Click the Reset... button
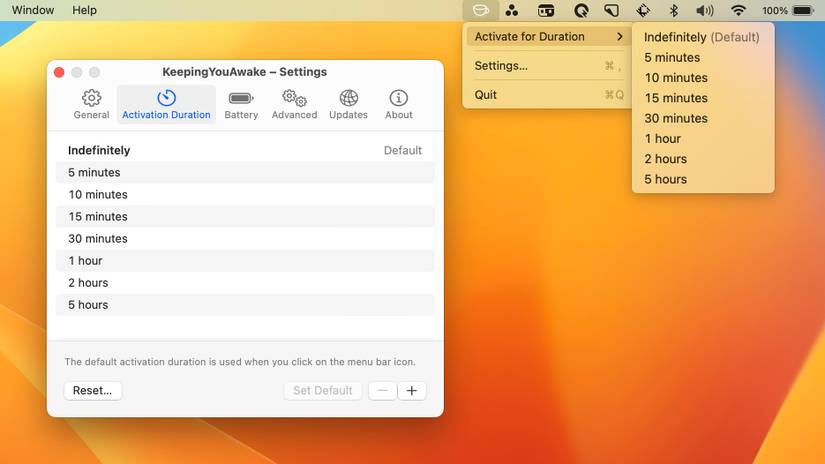 [x=93, y=390]
